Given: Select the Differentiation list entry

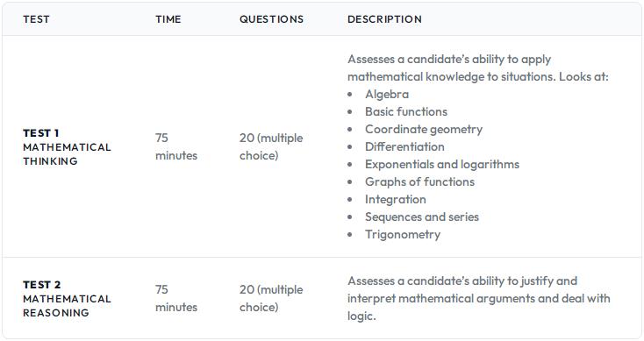Looking at the screenshot, I should [x=404, y=147].
